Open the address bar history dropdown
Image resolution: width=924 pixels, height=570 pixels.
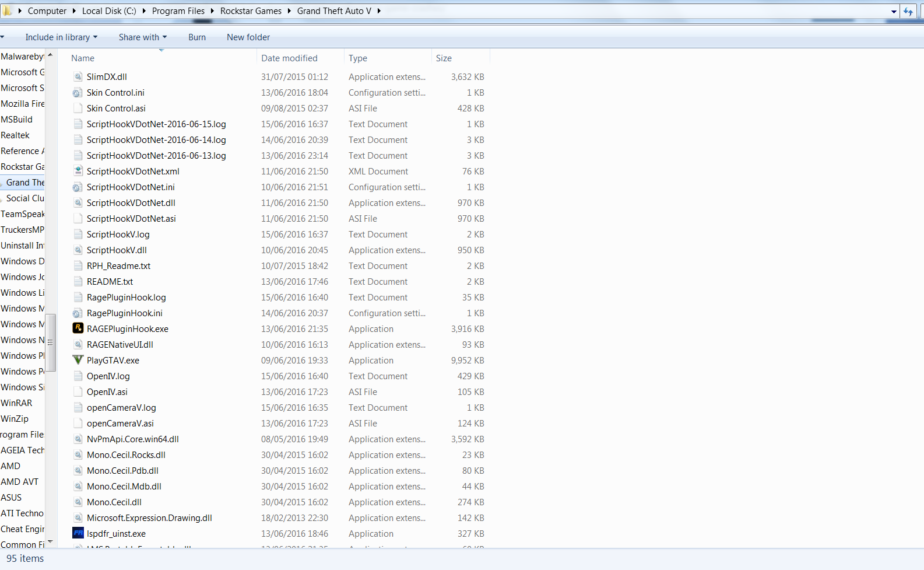coord(894,11)
